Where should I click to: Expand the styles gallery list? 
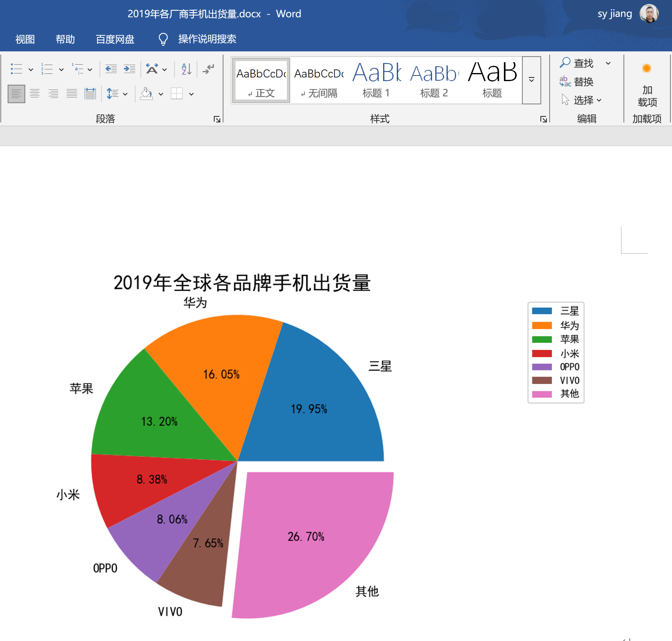tap(532, 80)
